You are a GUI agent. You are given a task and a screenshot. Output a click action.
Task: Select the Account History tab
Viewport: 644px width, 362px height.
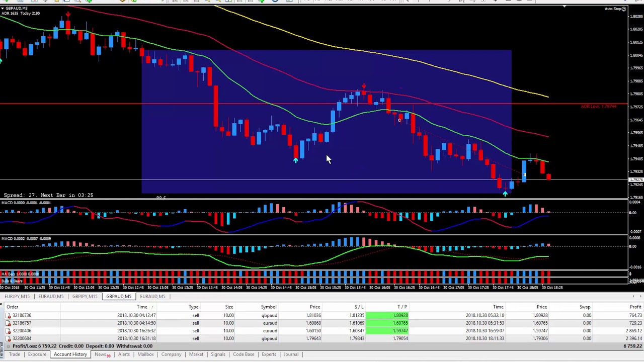pyautogui.click(x=70, y=354)
